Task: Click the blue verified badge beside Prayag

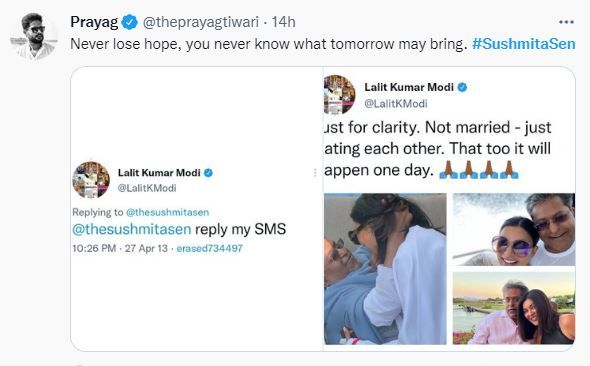Action: tap(130, 22)
